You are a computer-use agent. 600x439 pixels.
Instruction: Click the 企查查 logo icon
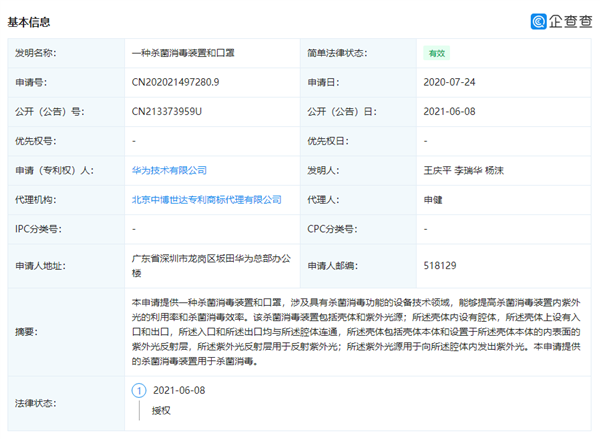pos(540,20)
